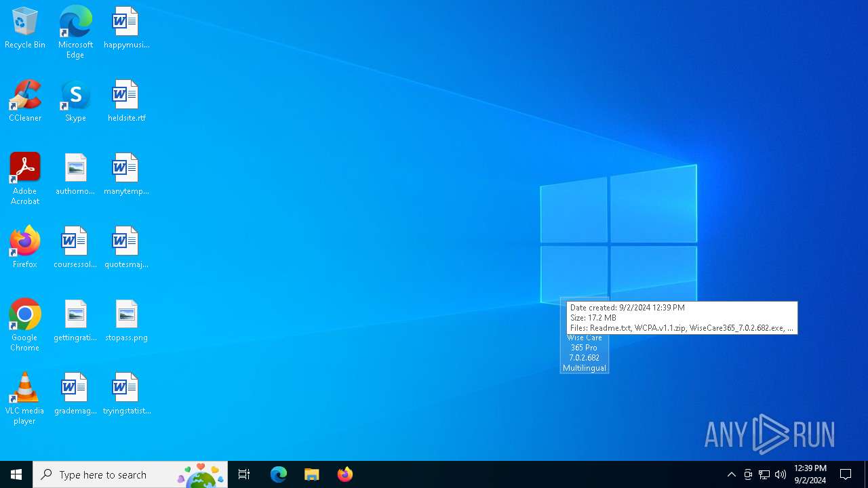This screenshot has height=488, width=868.
Task: Select the Adobe Acrobat shortcut
Action: tap(25, 179)
